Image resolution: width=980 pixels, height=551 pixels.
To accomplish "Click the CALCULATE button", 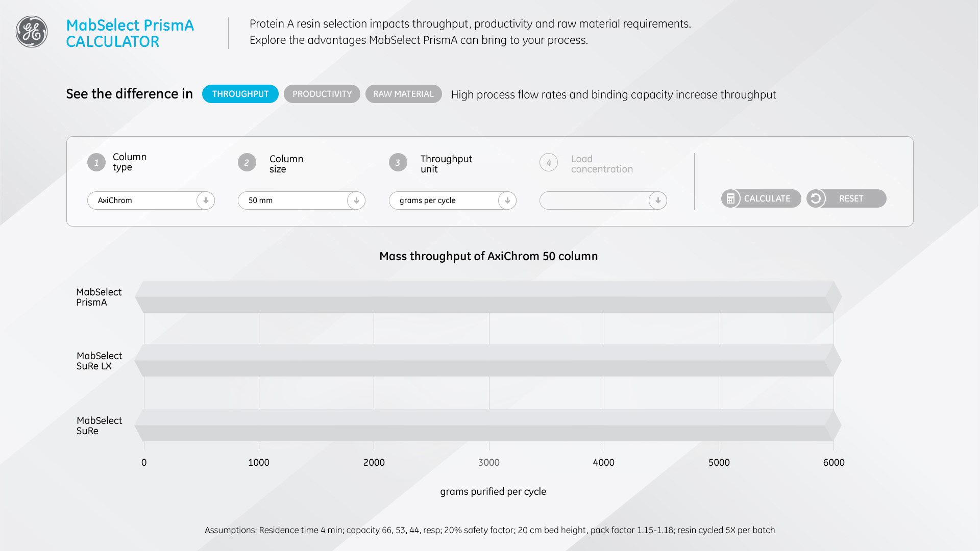I will click(x=761, y=198).
